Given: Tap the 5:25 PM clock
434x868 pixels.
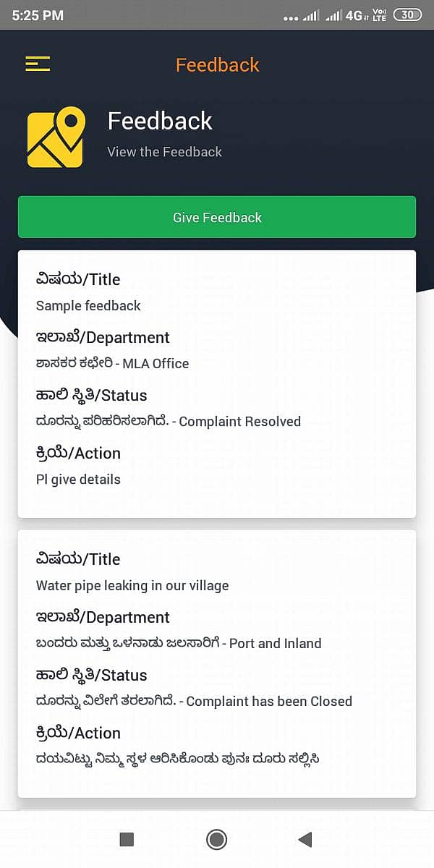Looking at the screenshot, I should click(x=38, y=15).
